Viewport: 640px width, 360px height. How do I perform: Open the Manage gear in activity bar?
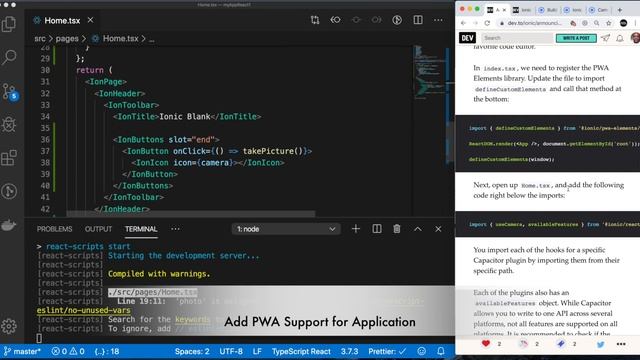[9, 326]
